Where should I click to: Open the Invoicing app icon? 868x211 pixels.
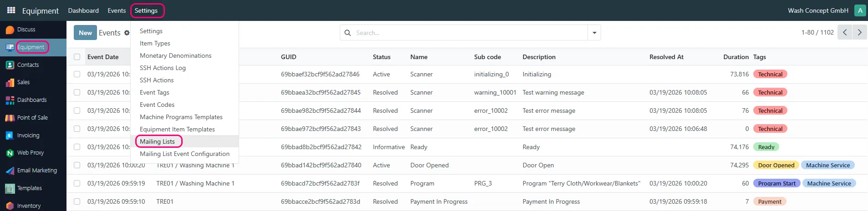coord(10,136)
